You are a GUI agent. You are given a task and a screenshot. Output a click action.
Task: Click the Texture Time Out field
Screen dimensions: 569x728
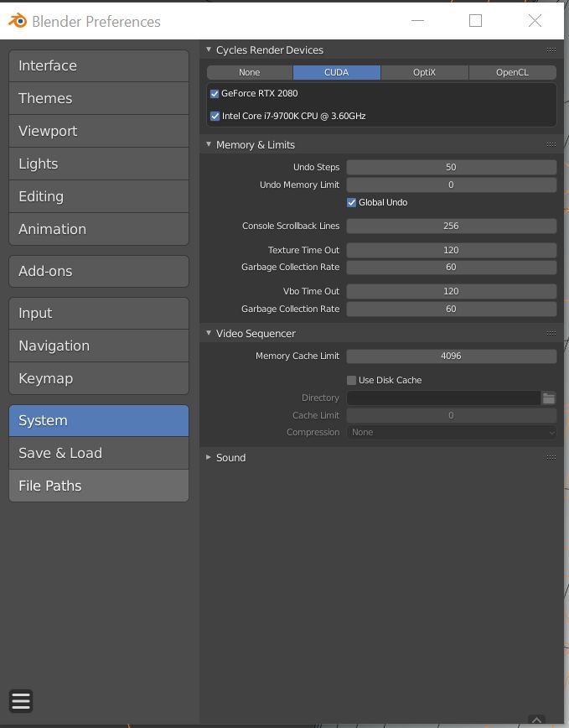tap(451, 250)
